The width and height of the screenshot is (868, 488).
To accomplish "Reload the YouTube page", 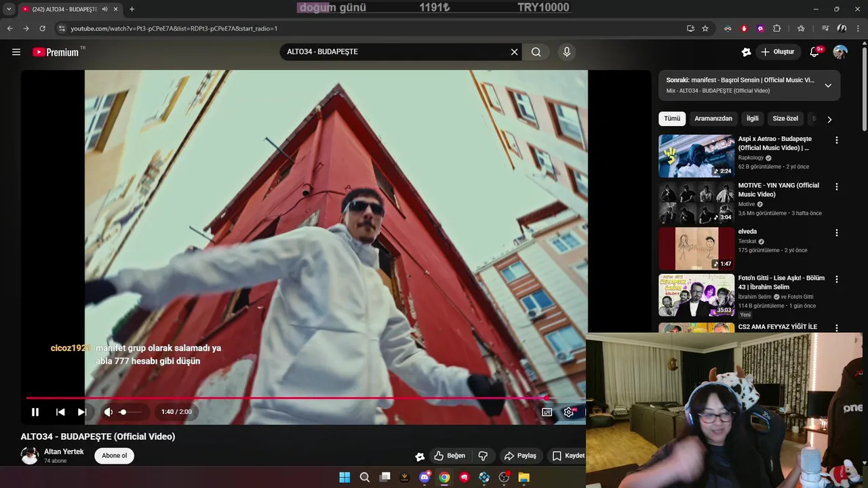I will (x=42, y=28).
